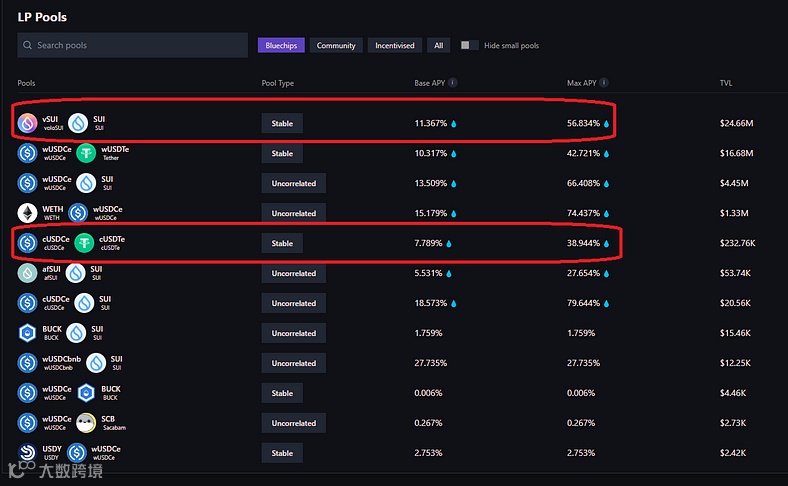Click the SCB Sacabam token icon

pyautogui.click(x=86, y=423)
